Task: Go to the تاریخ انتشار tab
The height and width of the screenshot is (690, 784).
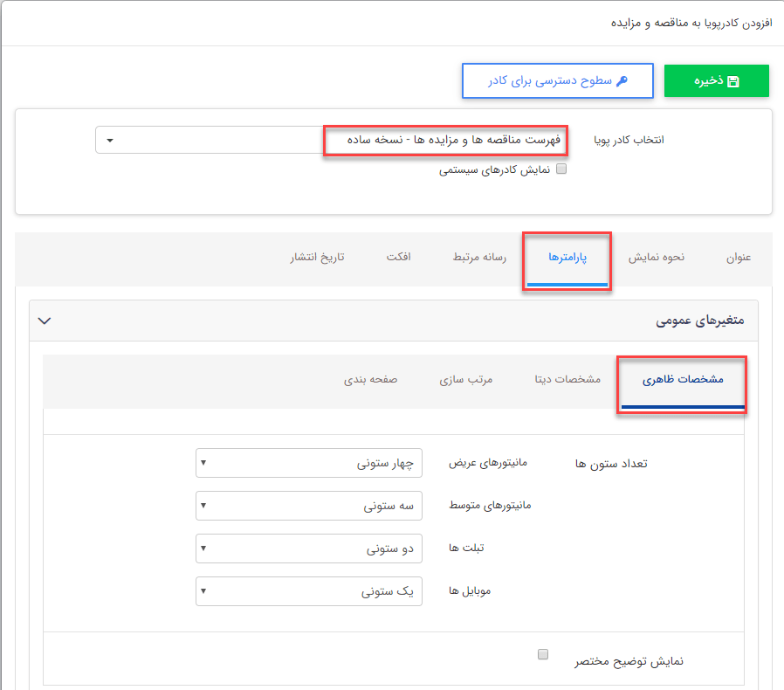Action: tap(317, 258)
